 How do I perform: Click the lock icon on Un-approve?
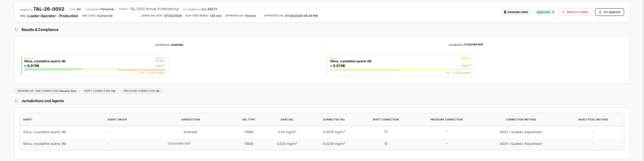[x=600, y=12]
